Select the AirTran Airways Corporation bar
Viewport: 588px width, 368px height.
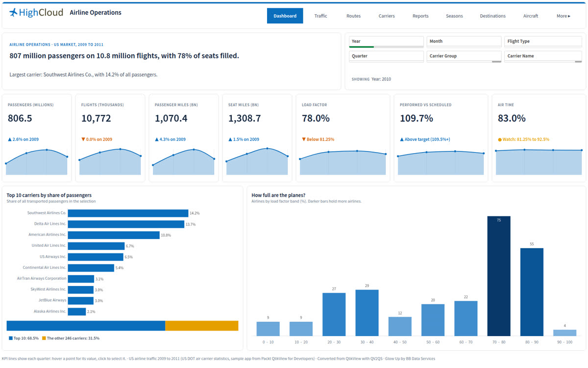click(x=81, y=279)
